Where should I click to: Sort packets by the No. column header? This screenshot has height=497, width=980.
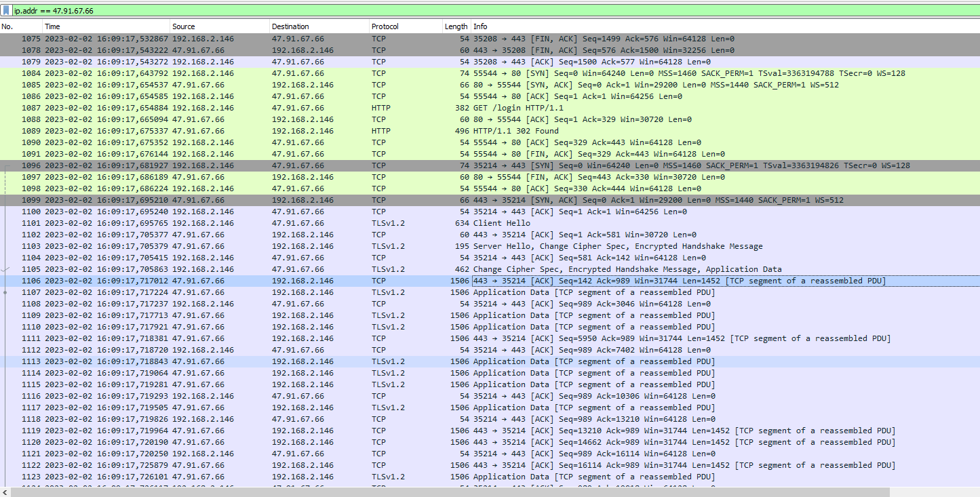pos(21,26)
